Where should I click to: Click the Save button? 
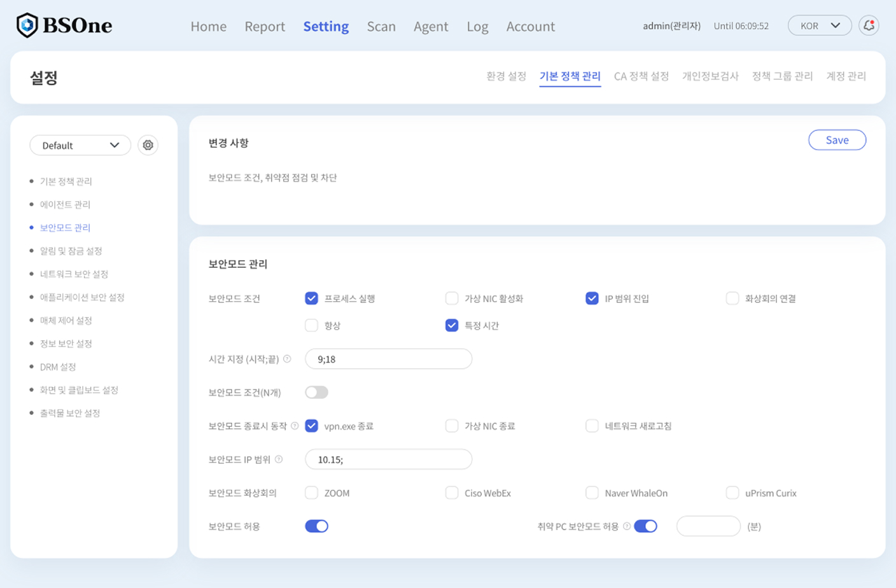tap(837, 141)
